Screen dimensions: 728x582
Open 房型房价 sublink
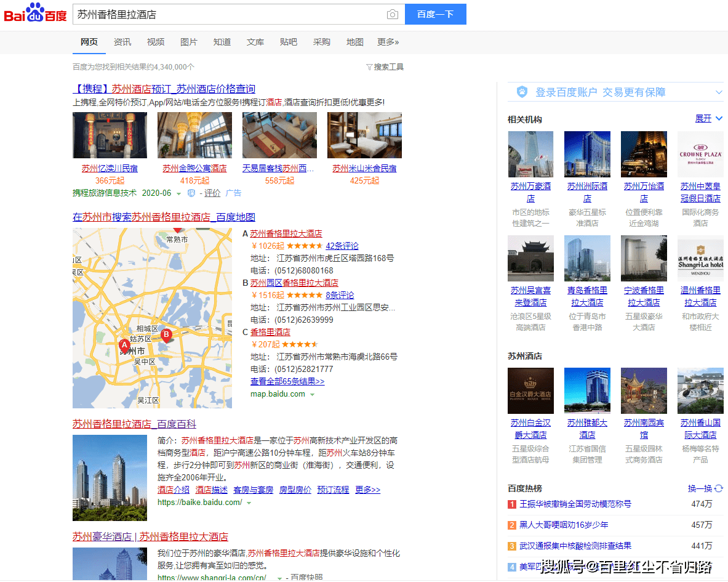[295, 490]
